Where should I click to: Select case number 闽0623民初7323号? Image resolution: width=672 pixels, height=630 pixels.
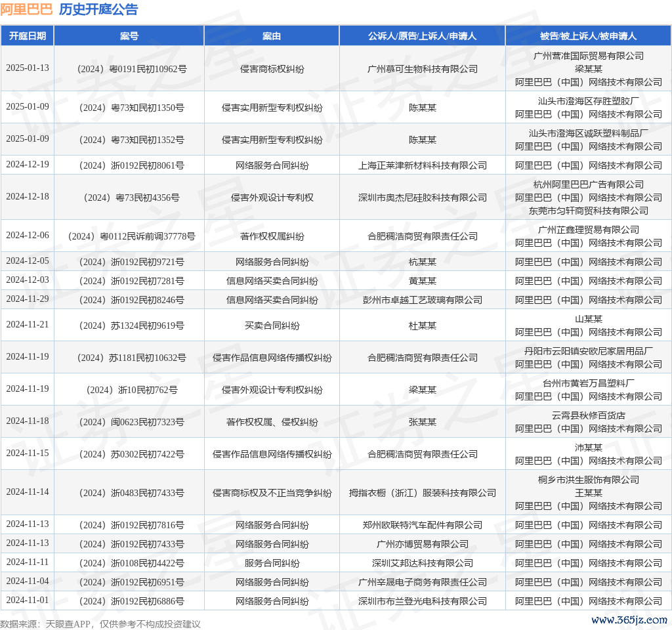[x=148, y=422]
